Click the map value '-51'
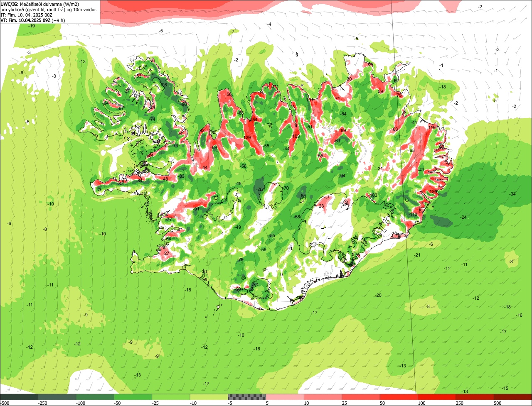The height and width of the screenshot is (406, 532). click(309, 127)
